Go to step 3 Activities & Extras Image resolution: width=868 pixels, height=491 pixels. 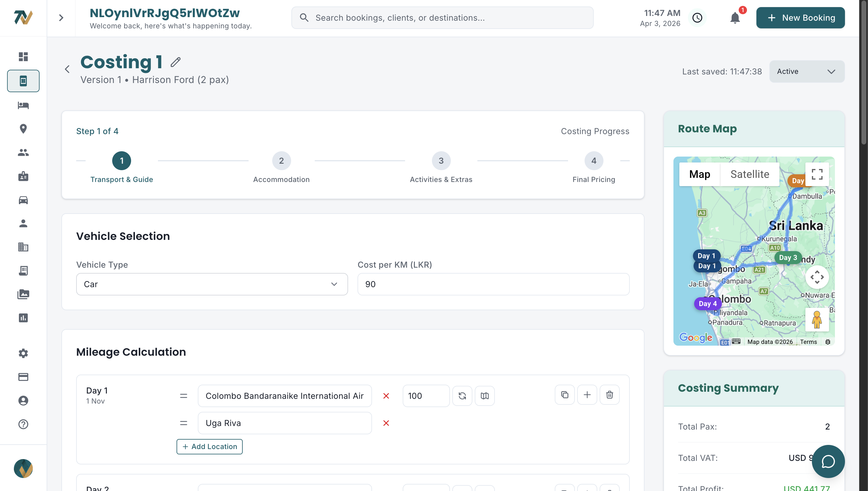(x=441, y=167)
